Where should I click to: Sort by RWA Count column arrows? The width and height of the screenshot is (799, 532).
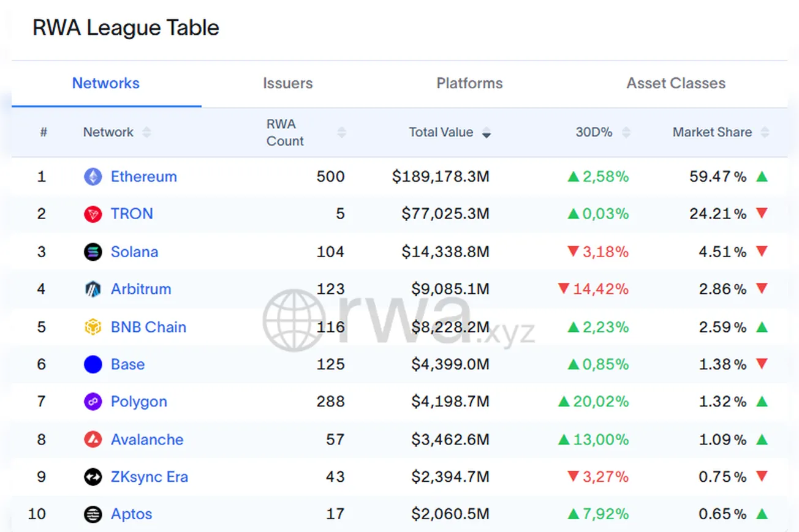tap(341, 132)
